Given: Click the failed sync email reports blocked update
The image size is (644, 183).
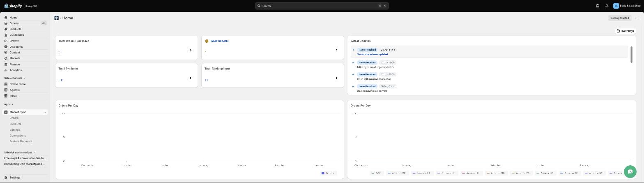Looking at the screenshot, I should point(376,67).
